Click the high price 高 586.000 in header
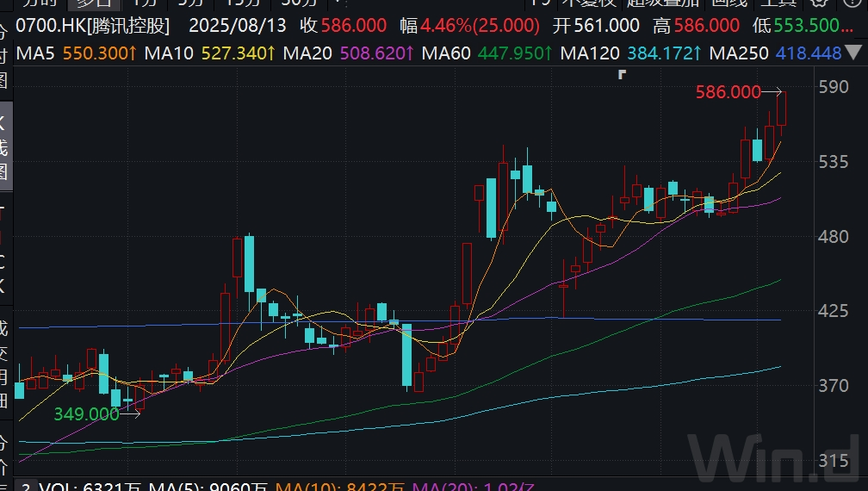The image size is (868, 491). point(697,26)
